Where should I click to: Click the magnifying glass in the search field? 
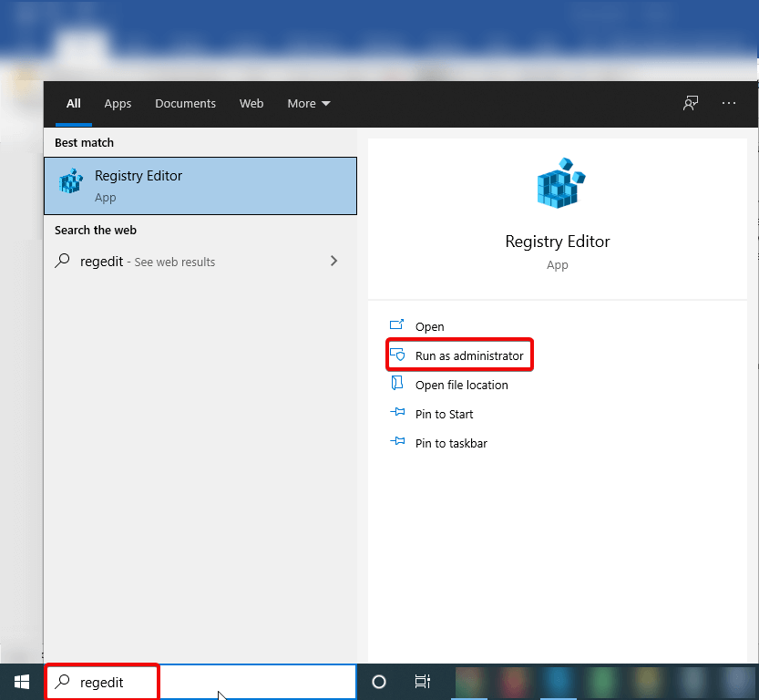tap(63, 681)
